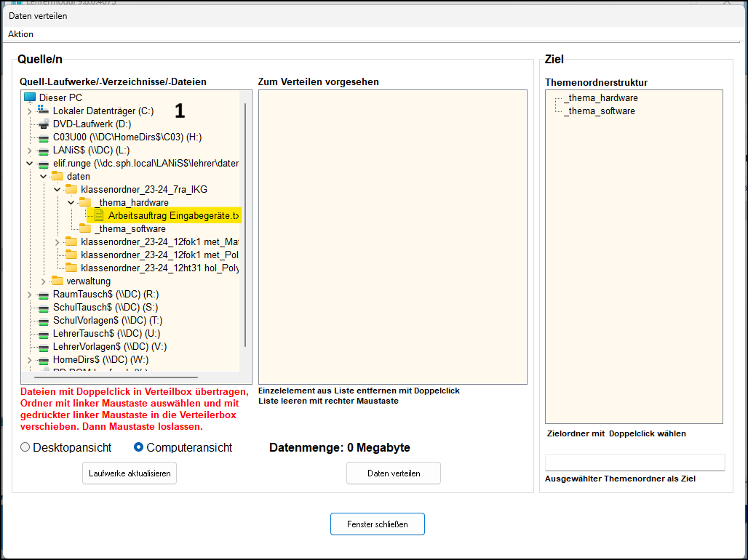Select the C03U00 (H:) network drive icon

coord(44,137)
